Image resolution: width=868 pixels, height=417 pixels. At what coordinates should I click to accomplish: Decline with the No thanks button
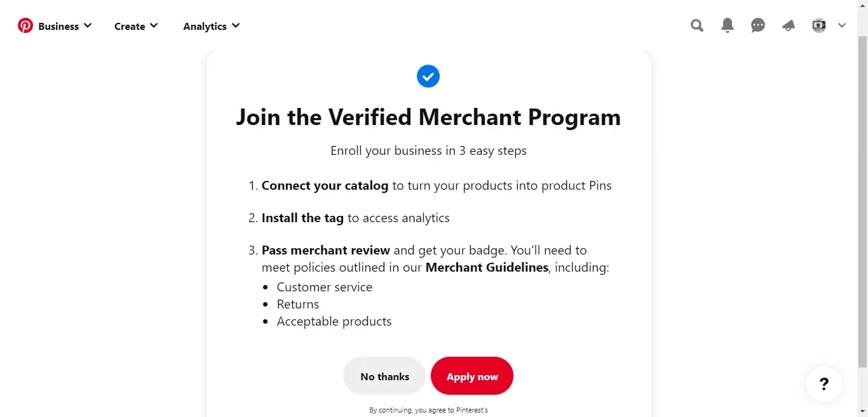[x=384, y=376]
